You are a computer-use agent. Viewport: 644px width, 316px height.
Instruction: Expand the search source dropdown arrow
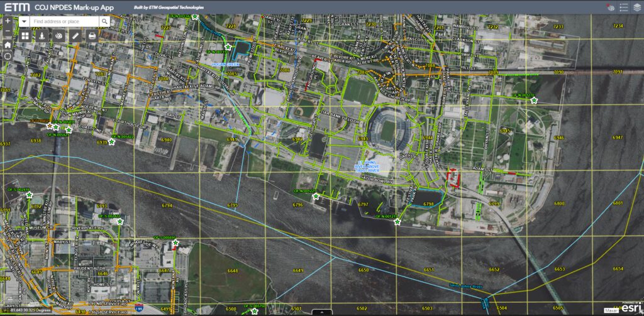[23, 21]
